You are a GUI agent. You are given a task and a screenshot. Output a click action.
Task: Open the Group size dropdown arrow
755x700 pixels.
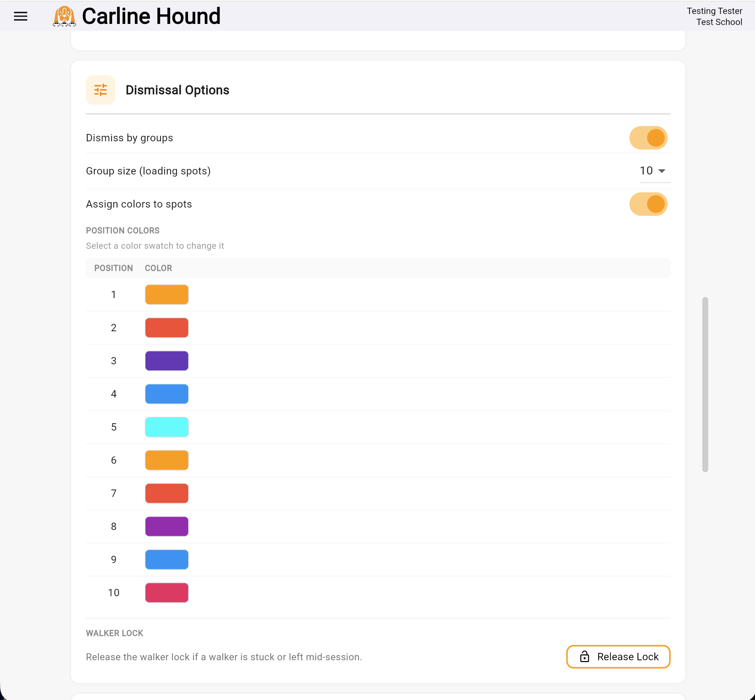(x=662, y=171)
